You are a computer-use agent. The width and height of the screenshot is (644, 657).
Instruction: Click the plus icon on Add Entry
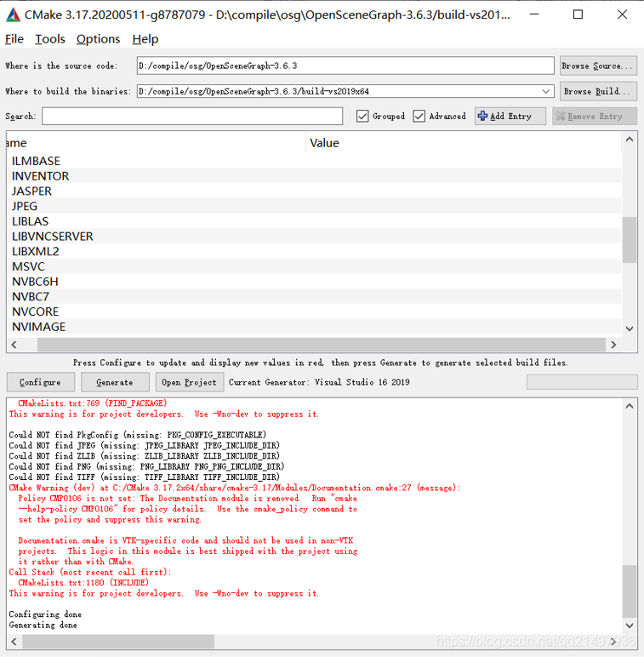(482, 116)
